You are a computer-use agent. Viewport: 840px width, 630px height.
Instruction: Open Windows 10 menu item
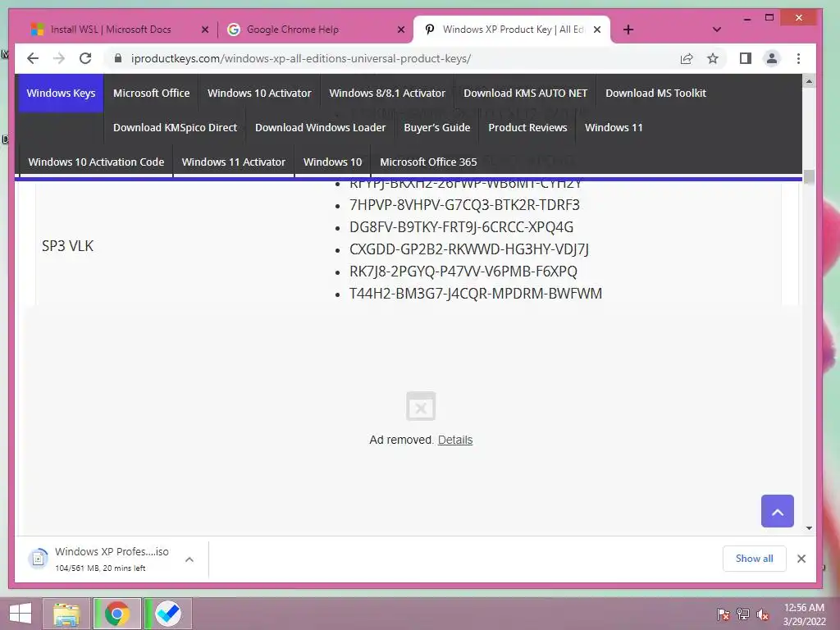point(333,162)
